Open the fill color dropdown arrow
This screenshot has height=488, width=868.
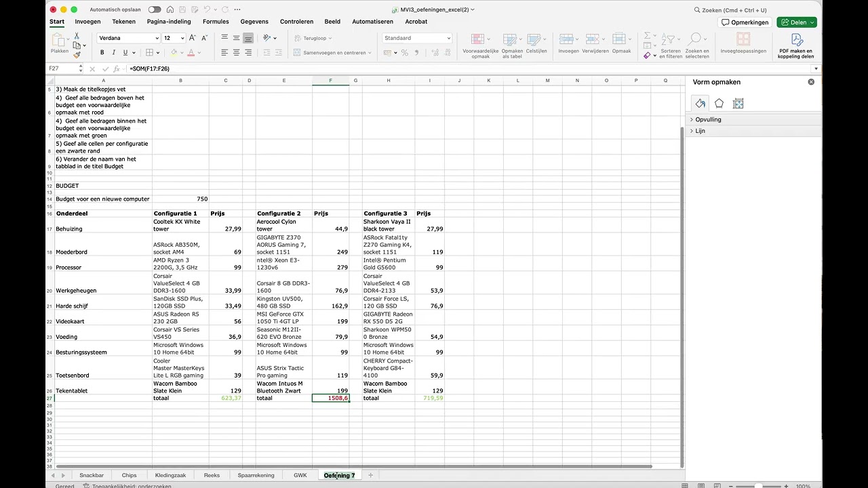182,52
